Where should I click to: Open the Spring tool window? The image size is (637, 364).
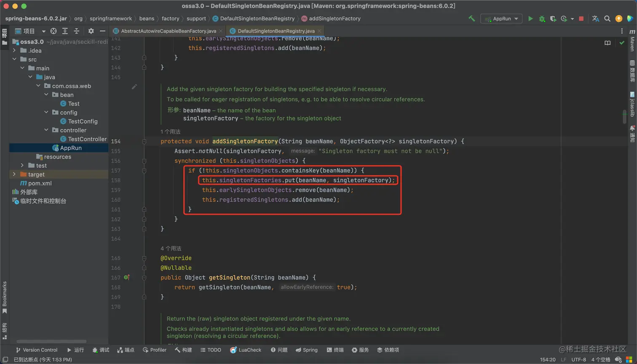pyautogui.click(x=307, y=350)
